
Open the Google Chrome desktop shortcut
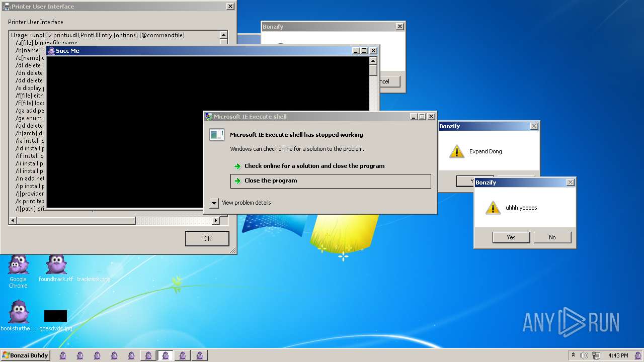[x=18, y=271]
